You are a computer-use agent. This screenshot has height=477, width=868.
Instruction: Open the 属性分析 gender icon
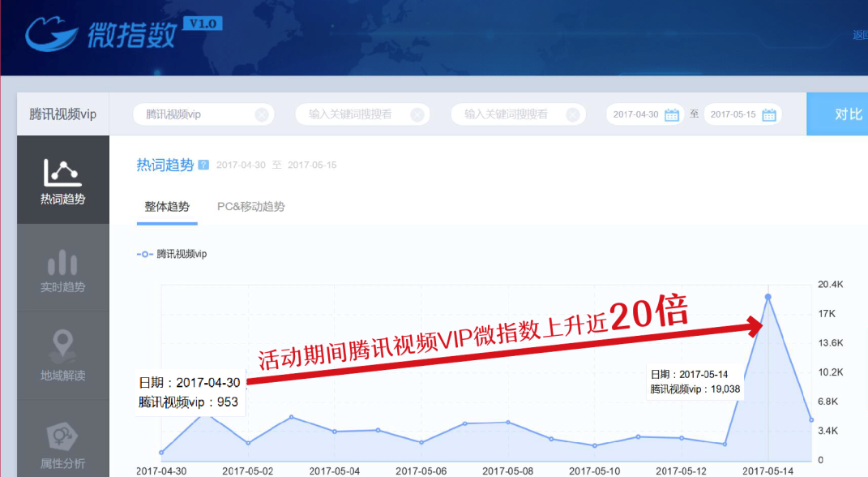tap(62, 437)
